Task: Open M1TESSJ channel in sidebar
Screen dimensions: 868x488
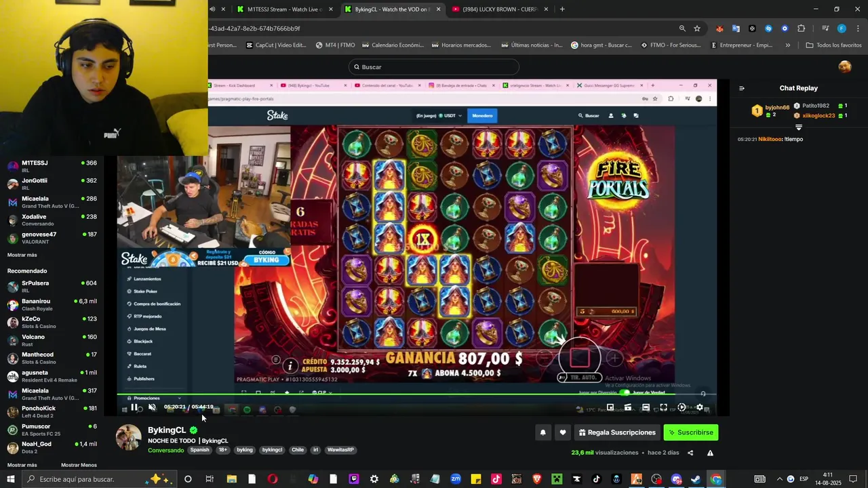Action: coord(52,166)
